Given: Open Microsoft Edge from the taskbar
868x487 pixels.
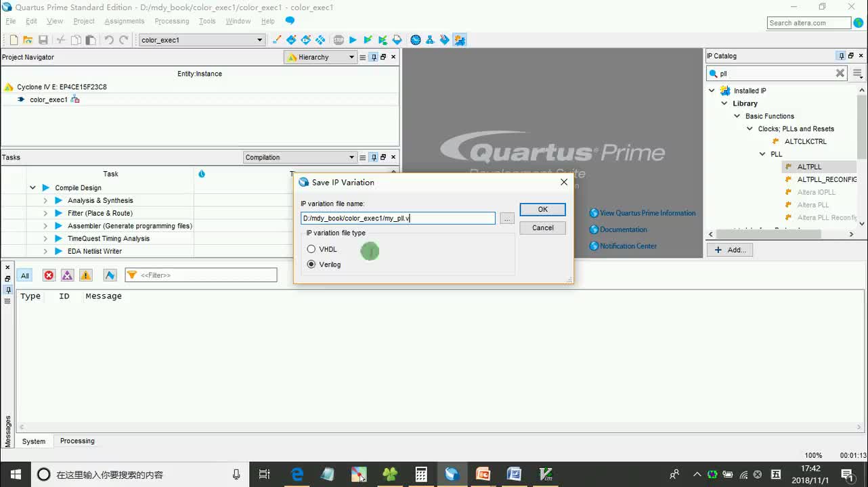Looking at the screenshot, I should [x=297, y=474].
